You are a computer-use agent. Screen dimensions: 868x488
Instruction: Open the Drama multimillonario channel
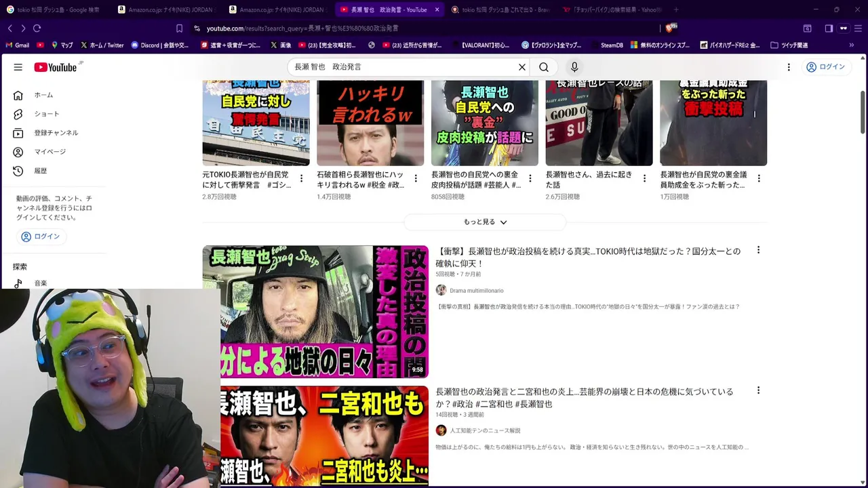point(476,291)
